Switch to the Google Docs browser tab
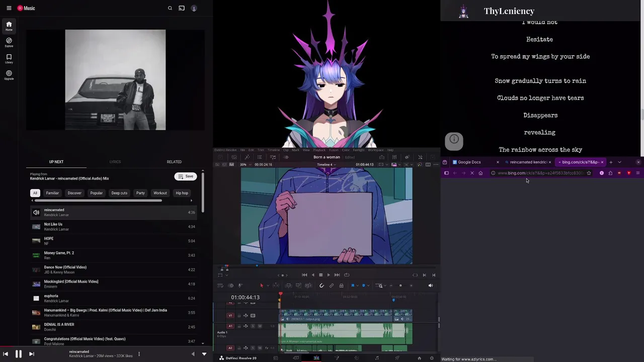 pyautogui.click(x=475, y=162)
